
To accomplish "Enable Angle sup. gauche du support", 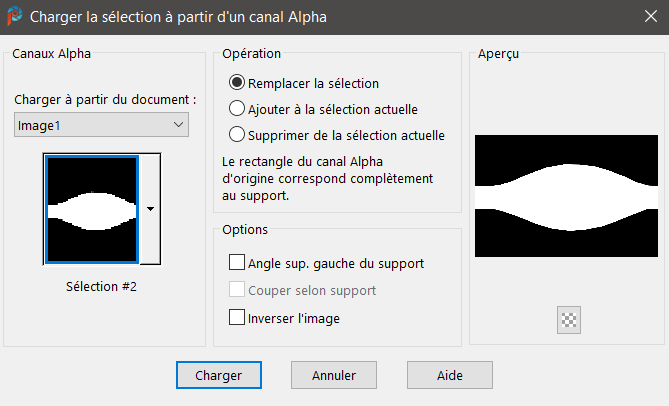I will 237,263.
